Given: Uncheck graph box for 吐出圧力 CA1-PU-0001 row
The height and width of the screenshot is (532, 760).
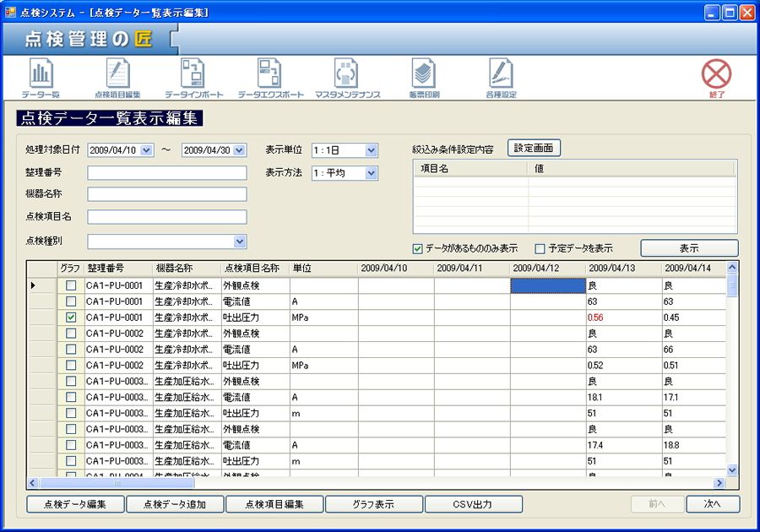Looking at the screenshot, I should [x=71, y=318].
